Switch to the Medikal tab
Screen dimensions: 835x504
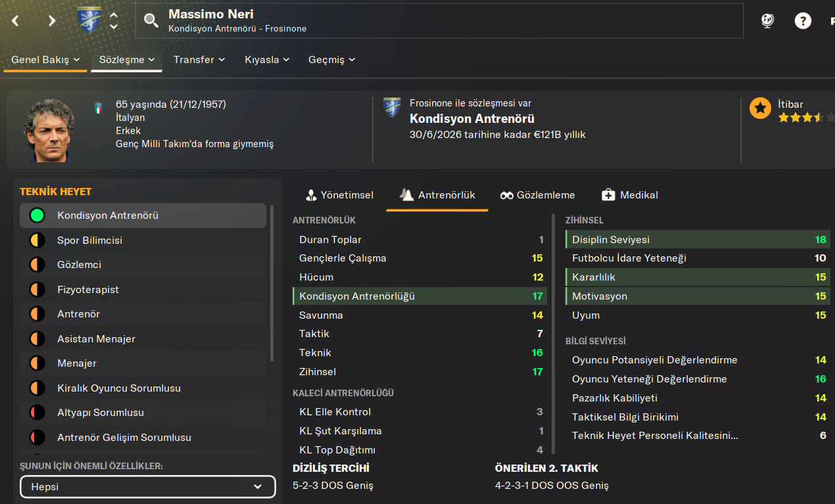click(x=629, y=195)
